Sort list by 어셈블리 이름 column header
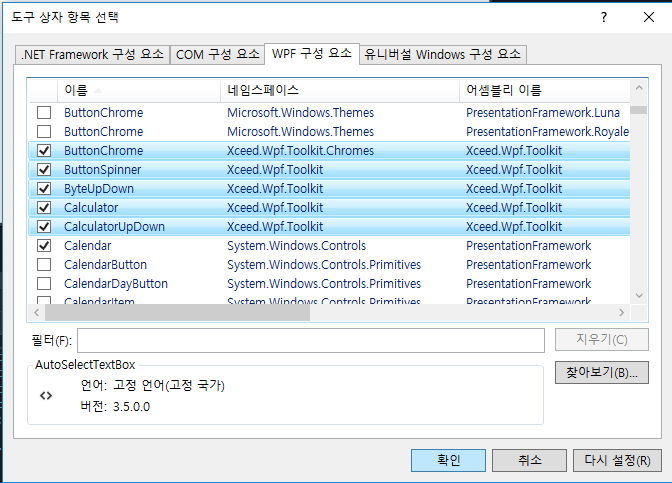Image resolution: width=672 pixels, height=483 pixels. point(545,90)
